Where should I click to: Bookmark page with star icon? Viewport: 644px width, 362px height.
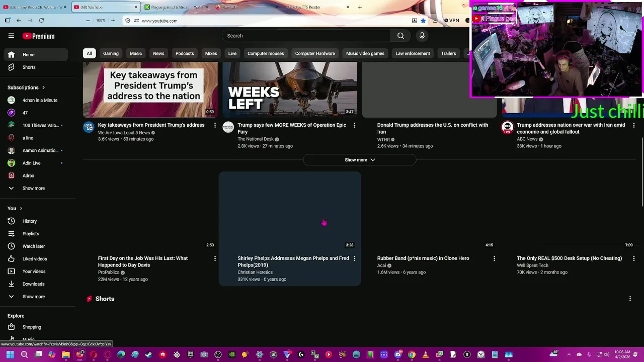[423, 21]
